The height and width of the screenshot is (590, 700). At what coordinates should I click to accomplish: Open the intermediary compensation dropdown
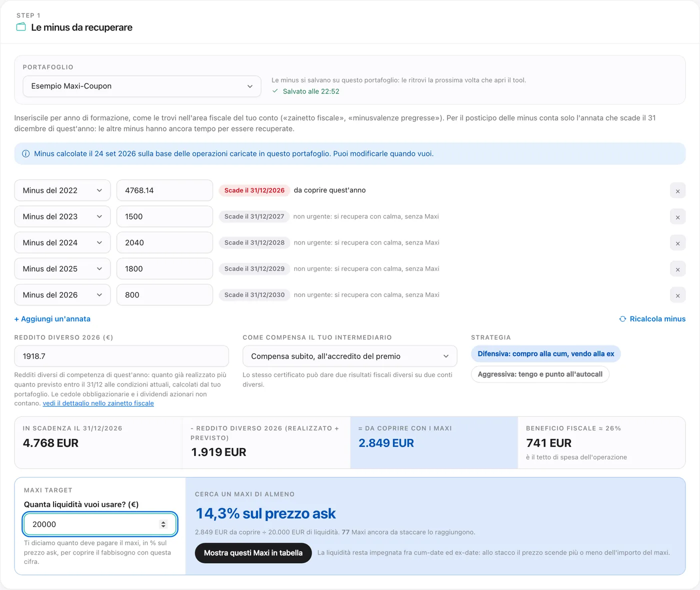pos(350,356)
